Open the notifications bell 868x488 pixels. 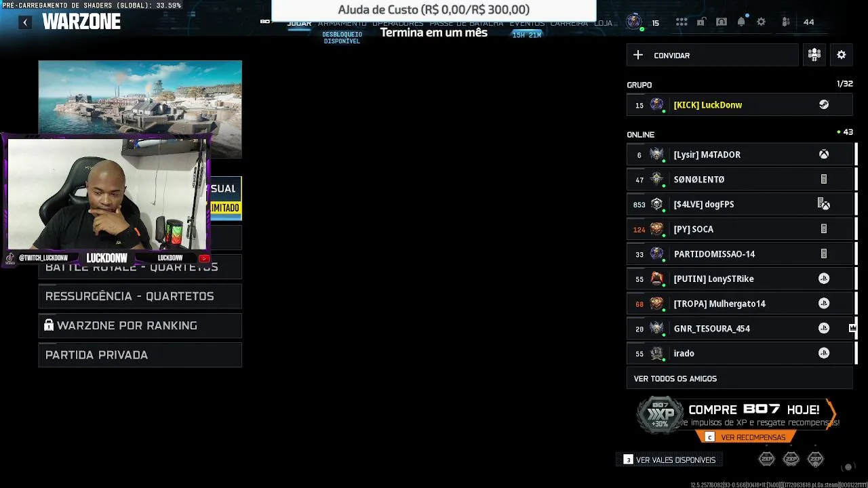[x=741, y=22]
